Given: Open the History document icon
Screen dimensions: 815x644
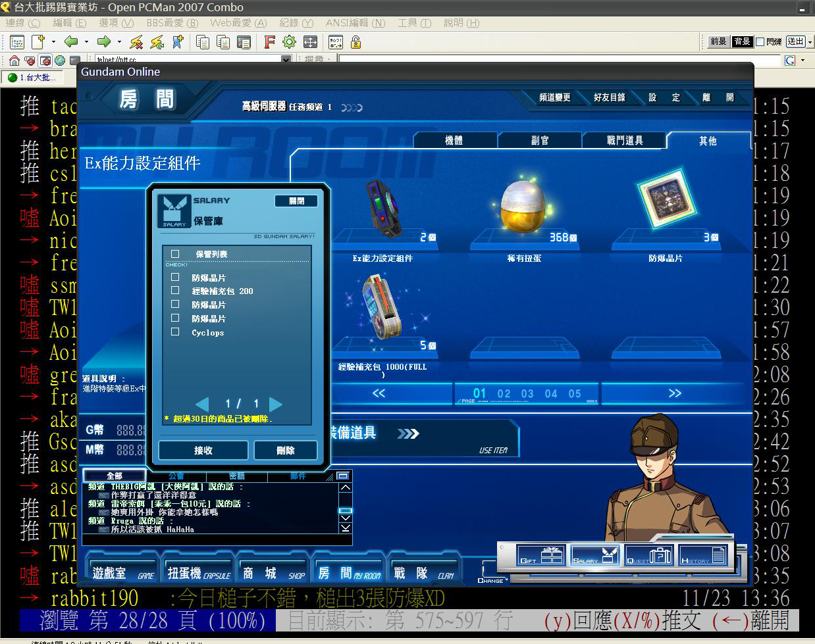Looking at the screenshot, I should click(x=702, y=556).
